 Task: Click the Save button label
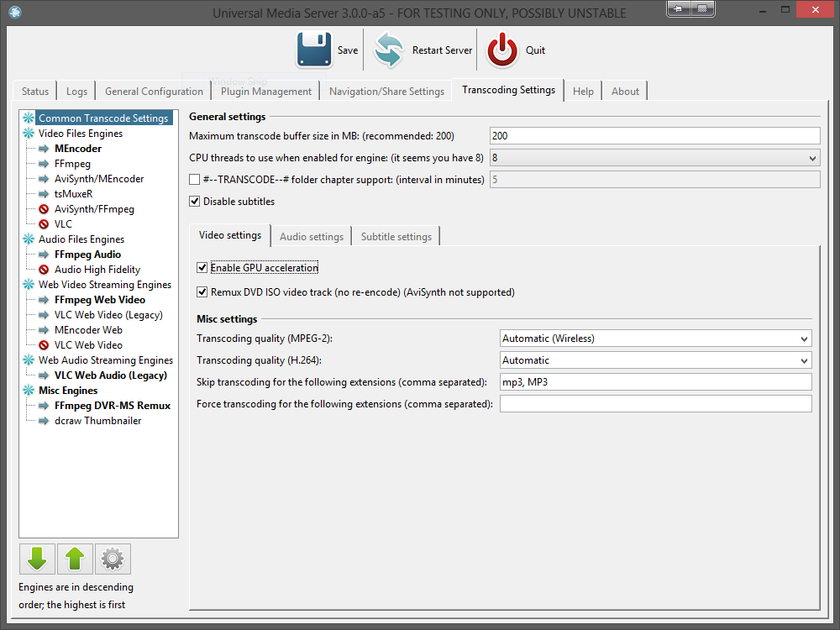point(348,50)
